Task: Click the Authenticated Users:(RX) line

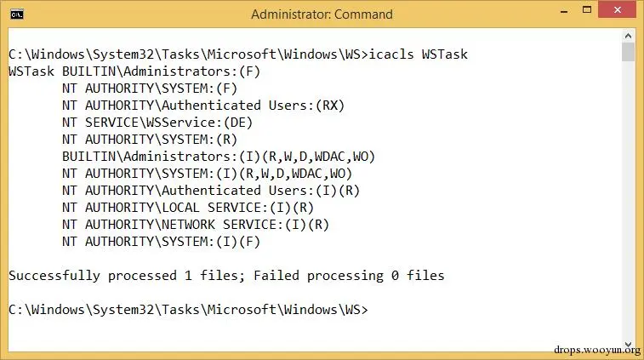Action: tap(203, 106)
